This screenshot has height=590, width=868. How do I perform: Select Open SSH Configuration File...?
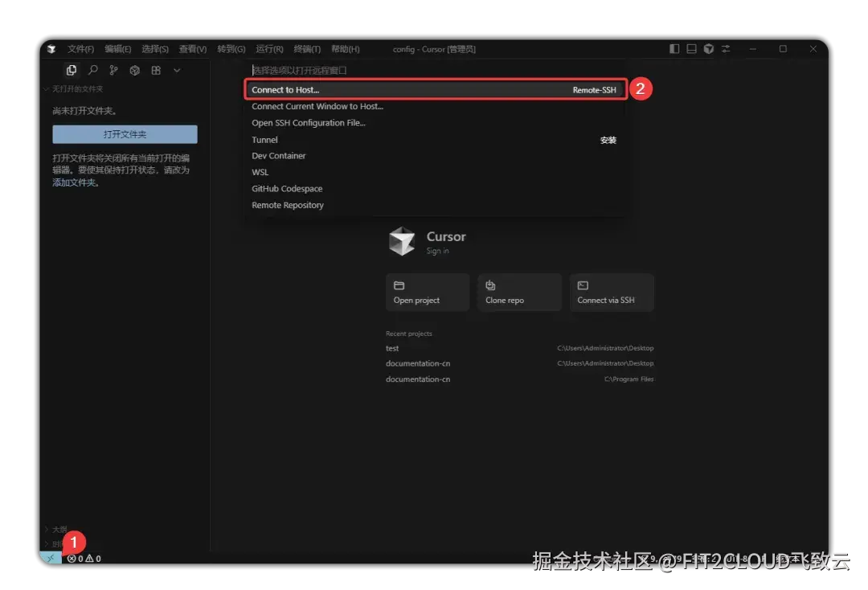click(436, 123)
